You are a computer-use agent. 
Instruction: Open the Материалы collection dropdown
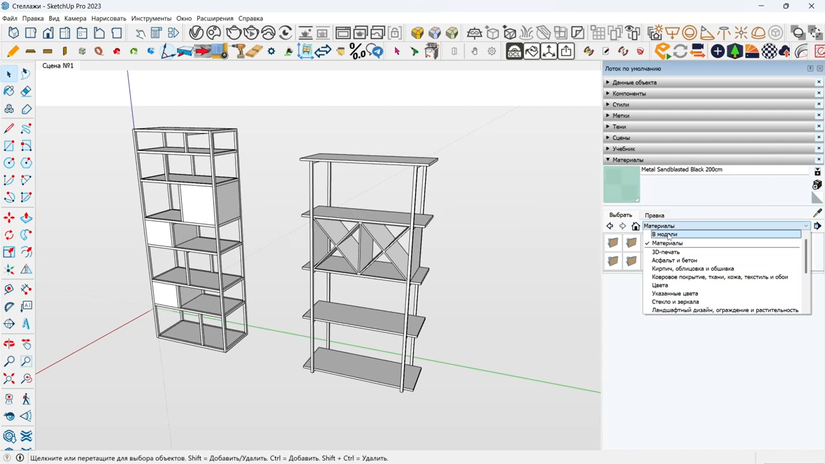(x=726, y=226)
